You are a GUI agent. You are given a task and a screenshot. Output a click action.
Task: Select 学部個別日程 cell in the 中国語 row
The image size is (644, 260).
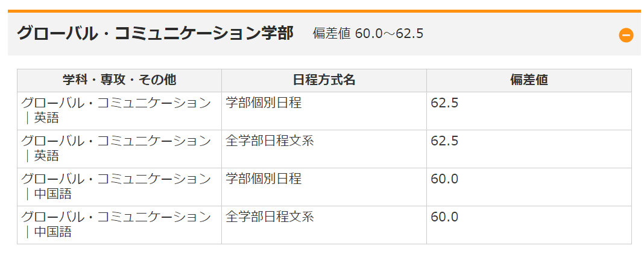click(x=324, y=187)
